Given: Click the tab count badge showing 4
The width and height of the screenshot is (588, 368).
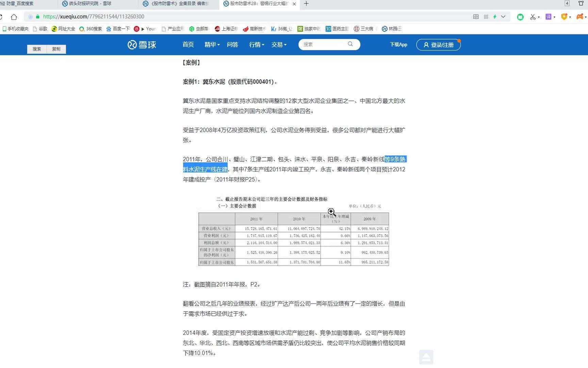Looking at the screenshot, I should pos(567,3).
